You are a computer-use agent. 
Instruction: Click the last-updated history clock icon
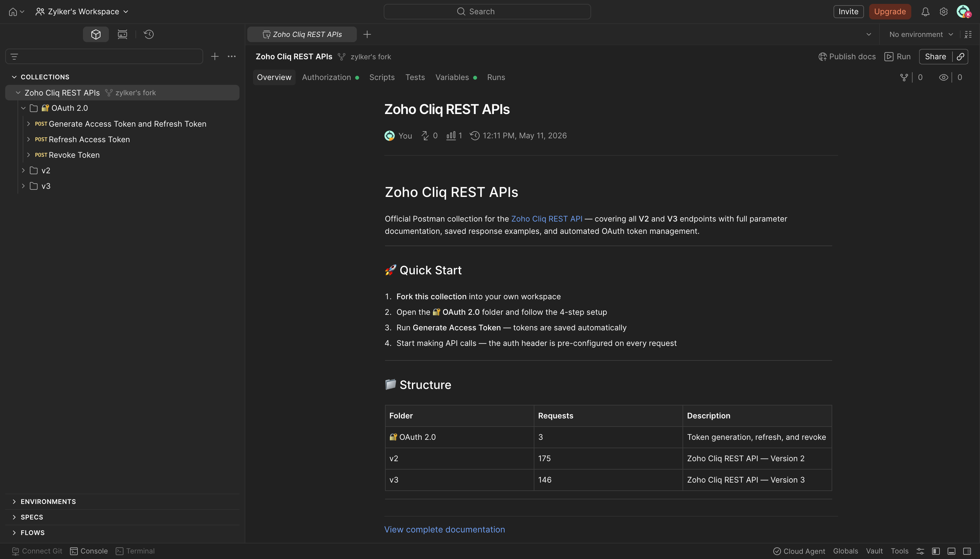pyautogui.click(x=475, y=136)
